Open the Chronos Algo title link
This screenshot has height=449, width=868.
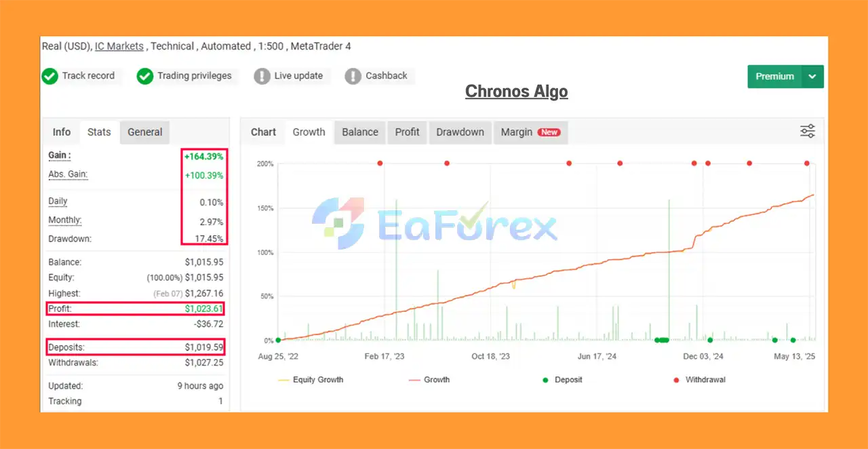click(516, 92)
